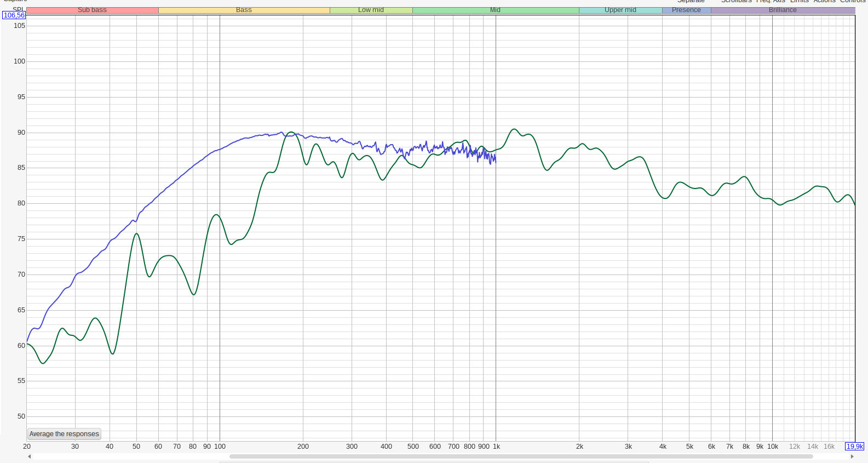Image resolution: width=868 pixels, height=463 pixels.
Task: Click the Mid frequency band strip
Action: tap(496, 10)
